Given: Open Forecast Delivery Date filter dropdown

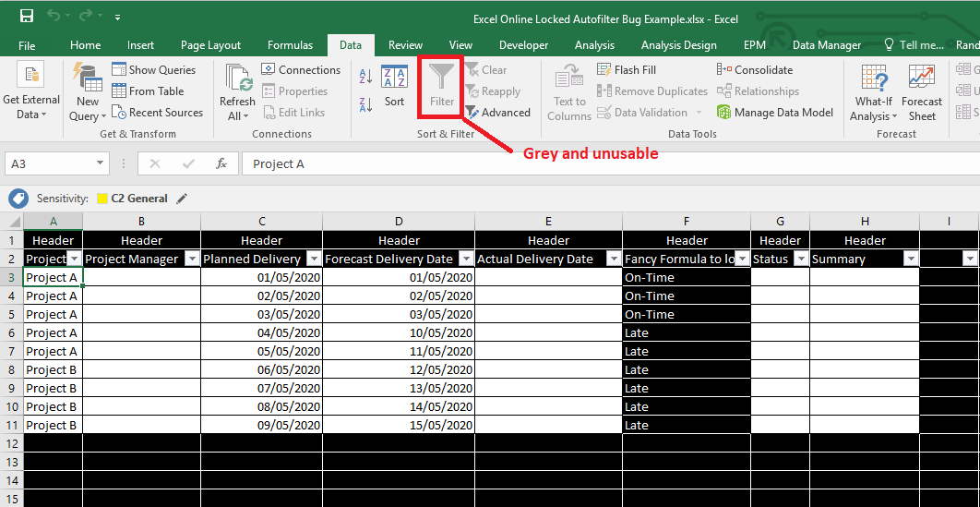Looking at the screenshot, I should point(466,259).
